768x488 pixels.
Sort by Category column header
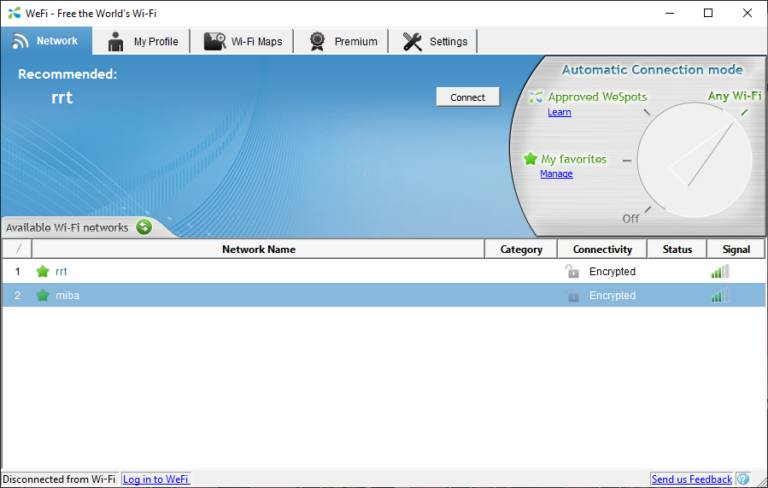(521, 249)
